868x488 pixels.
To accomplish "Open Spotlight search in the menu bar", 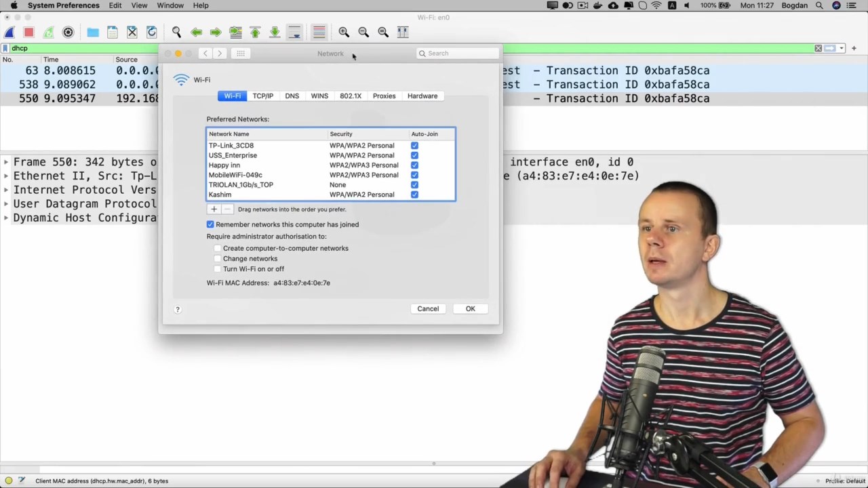I will (819, 5).
